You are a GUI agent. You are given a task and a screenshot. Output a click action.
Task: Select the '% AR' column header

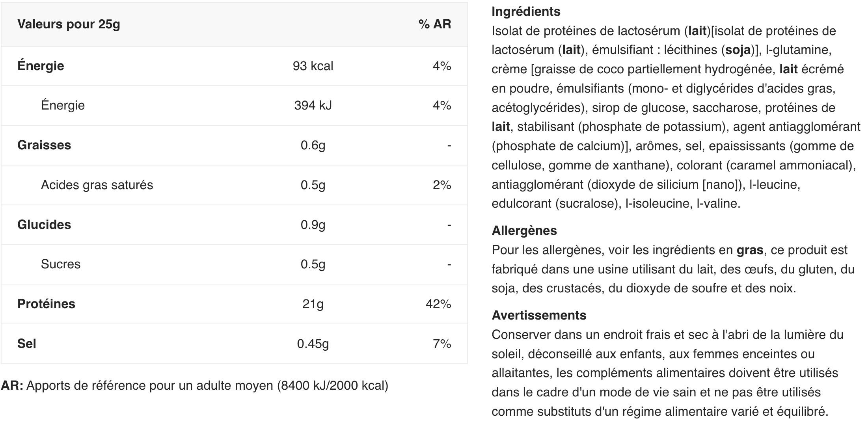click(435, 24)
